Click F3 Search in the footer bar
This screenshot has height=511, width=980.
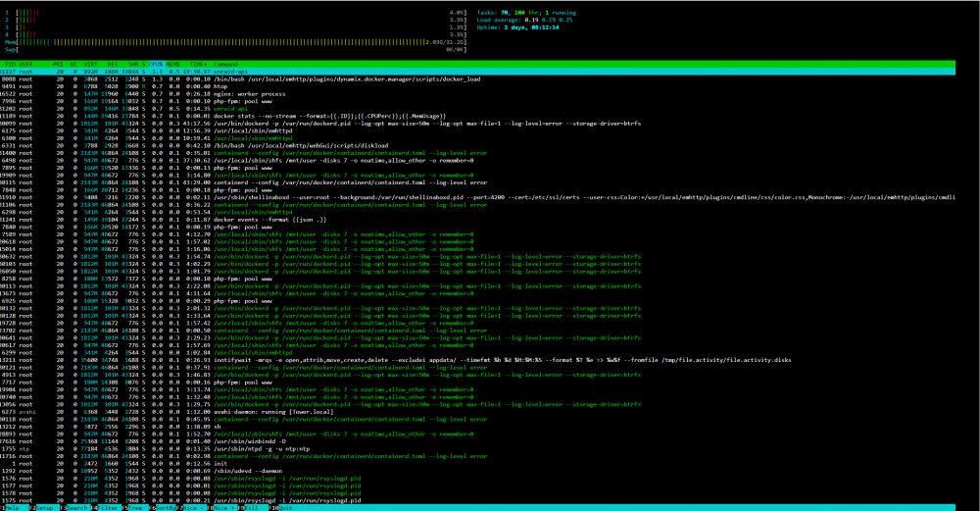pos(74,508)
